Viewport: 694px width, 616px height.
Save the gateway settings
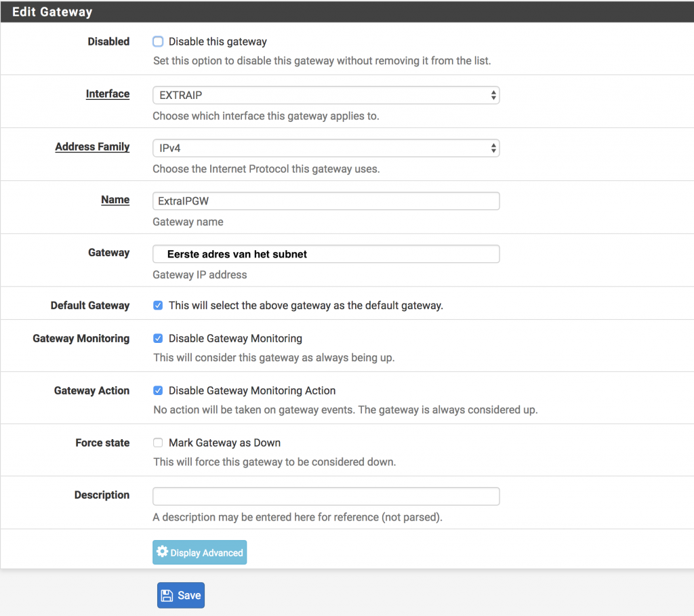tap(180, 595)
